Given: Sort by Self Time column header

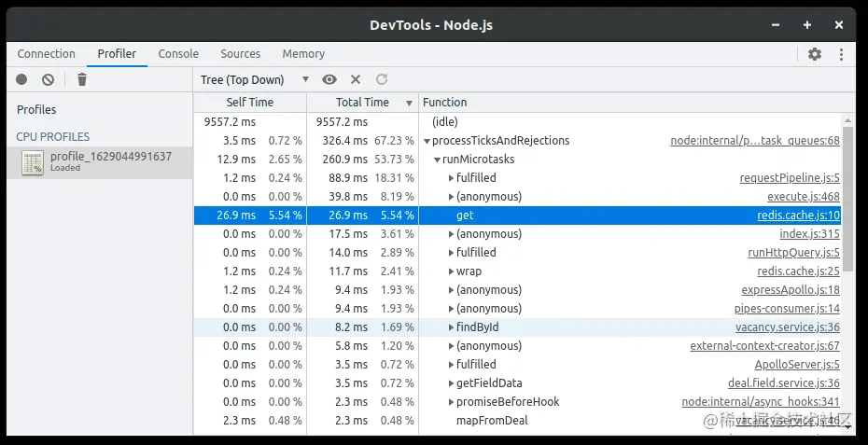Looking at the screenshot, I should click(x=249, y=102).
